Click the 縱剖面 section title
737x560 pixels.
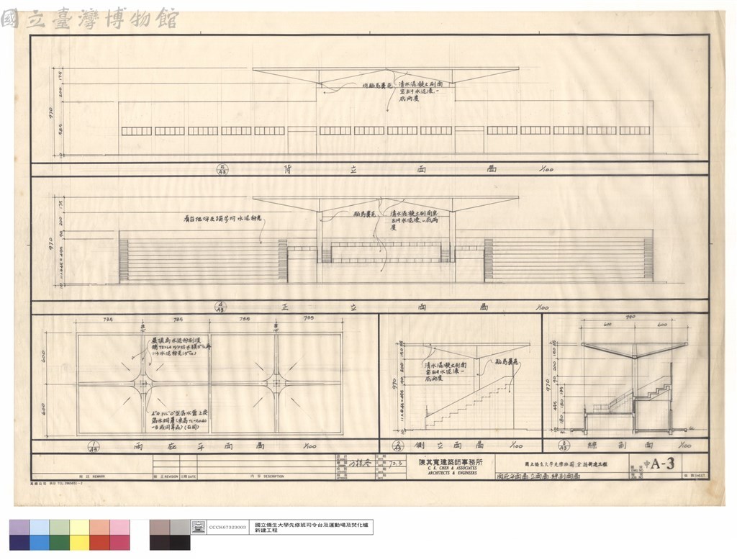[x=621, y=445]
